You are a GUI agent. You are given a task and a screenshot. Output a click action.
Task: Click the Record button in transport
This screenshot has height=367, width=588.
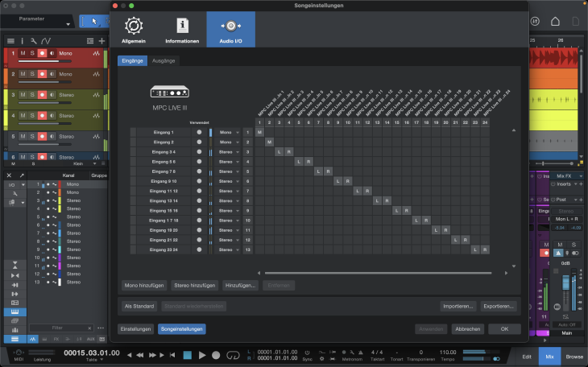217,354
